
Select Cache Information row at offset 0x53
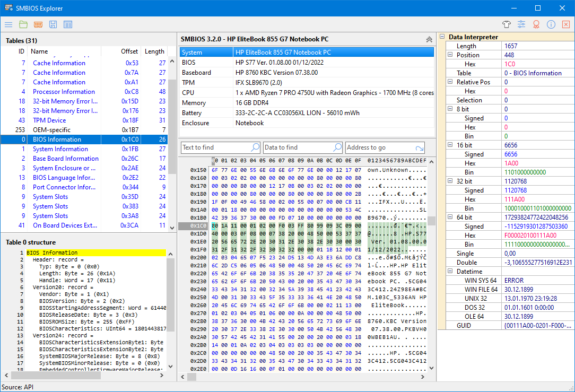pyautogui.click(x=84, y=63)
